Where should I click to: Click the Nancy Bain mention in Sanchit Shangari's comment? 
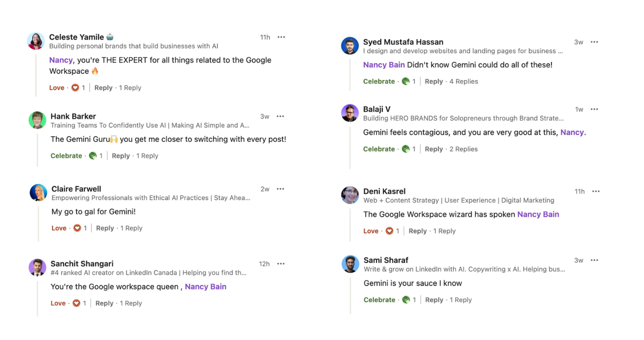(x=206, y=286)
